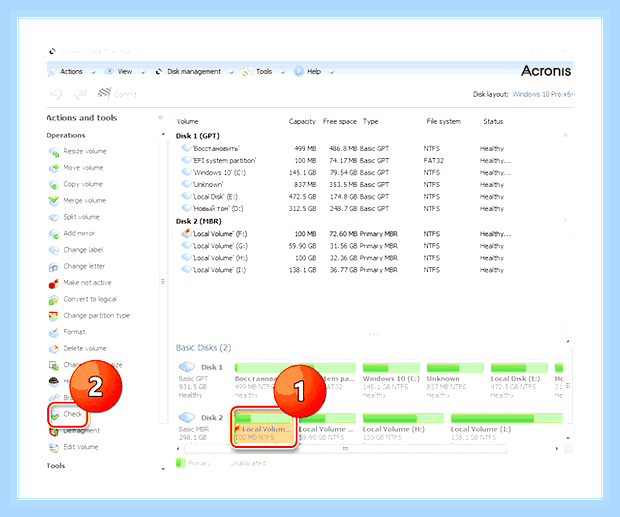This screenshot has height=517, width=620.
Task: Click the Disk 1 drive icon in disk map
Action: tap(187, 367)
